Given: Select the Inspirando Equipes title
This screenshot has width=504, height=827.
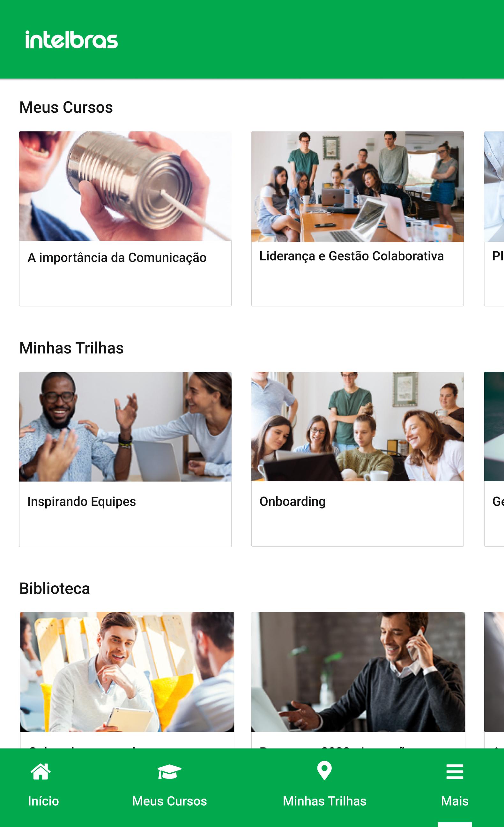Looking at the screenshot, I should point(81,501).
